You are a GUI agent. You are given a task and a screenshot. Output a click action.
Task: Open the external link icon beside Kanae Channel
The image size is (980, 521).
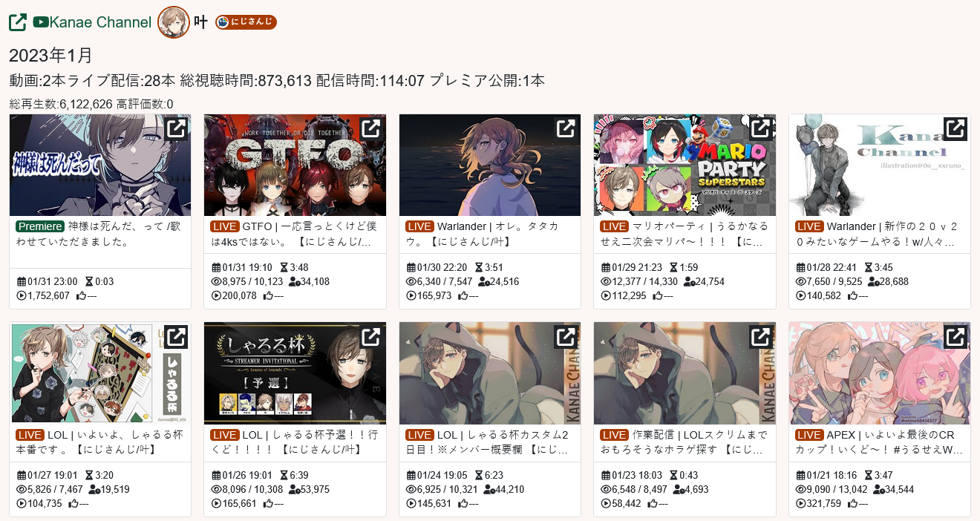pyautogui.click(x=18, y=22)
